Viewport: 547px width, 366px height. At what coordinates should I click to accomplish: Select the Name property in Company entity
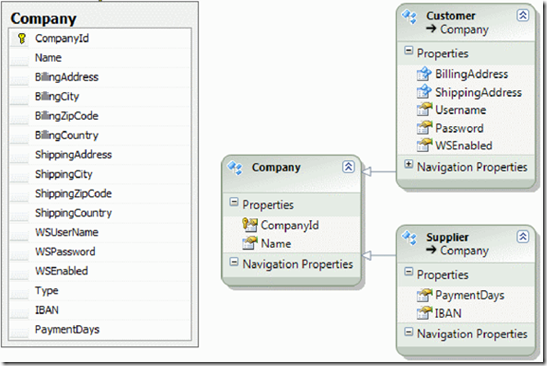point(276,243)
